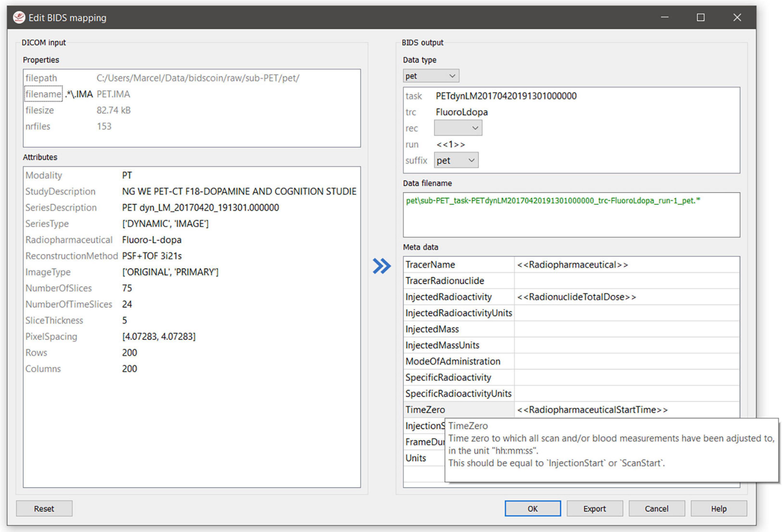The height and width of the screenshot is (532, 782).
Task: Select the InjectedMass metadata key
Action: coord(459,329)
